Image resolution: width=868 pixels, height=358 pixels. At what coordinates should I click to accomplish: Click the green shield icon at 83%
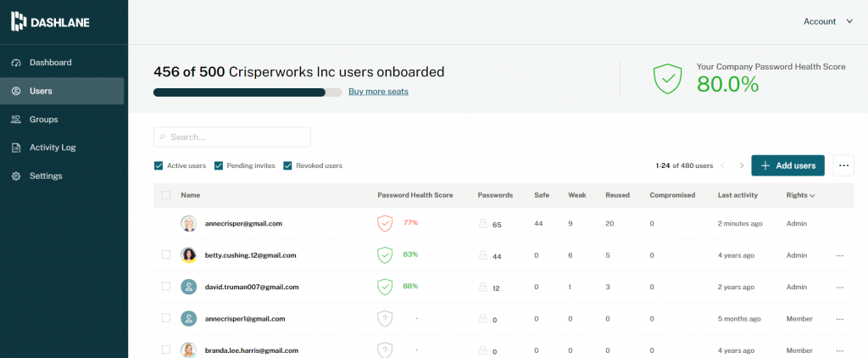[x=385, y=255]
